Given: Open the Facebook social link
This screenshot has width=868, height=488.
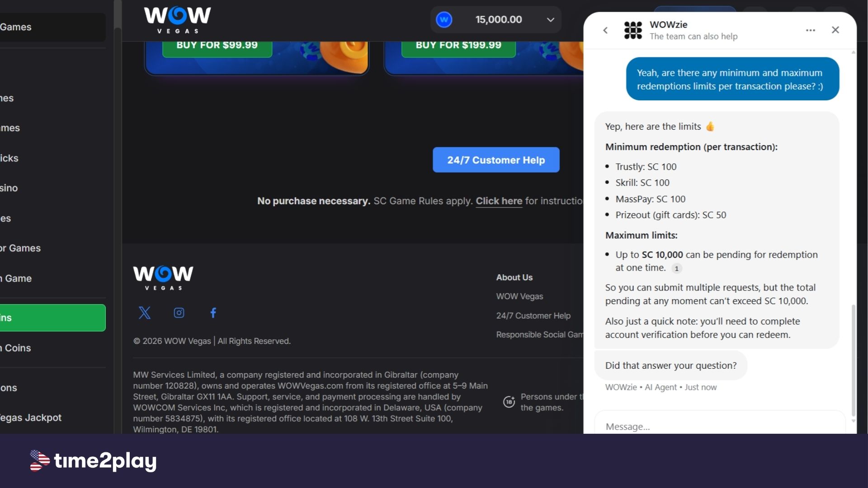Looking at the screenshot, I should pos(213,313).
